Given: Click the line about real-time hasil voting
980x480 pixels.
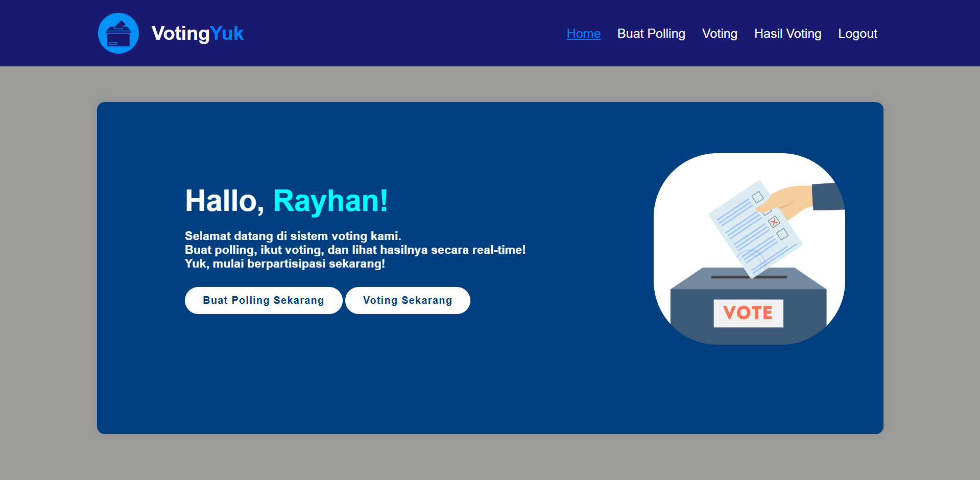Looking at the screenshot, I should tap(355, 250).
